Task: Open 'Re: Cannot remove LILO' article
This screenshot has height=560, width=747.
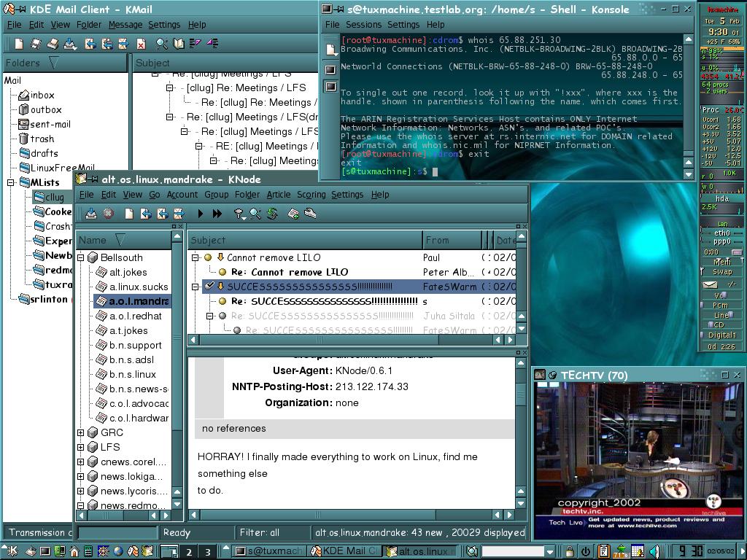Action: click(290, 273)
